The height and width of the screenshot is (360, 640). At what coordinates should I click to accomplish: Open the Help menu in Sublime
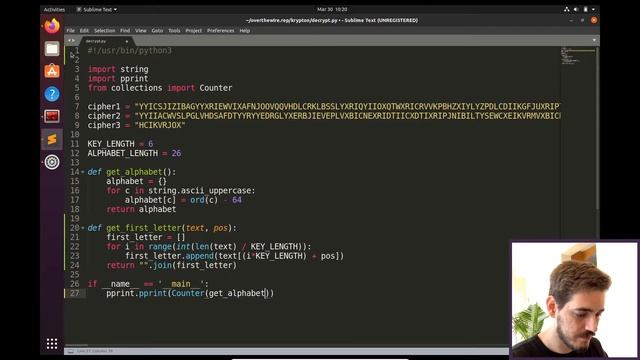click(244, 31)
